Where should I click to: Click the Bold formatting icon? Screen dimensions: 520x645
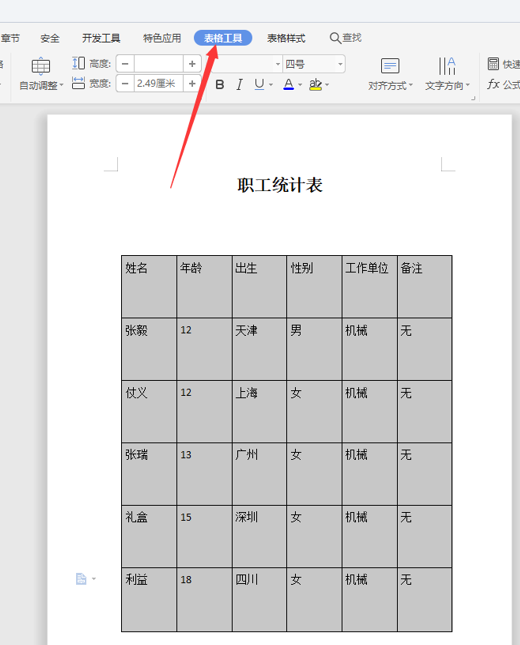tap(220, 84)
